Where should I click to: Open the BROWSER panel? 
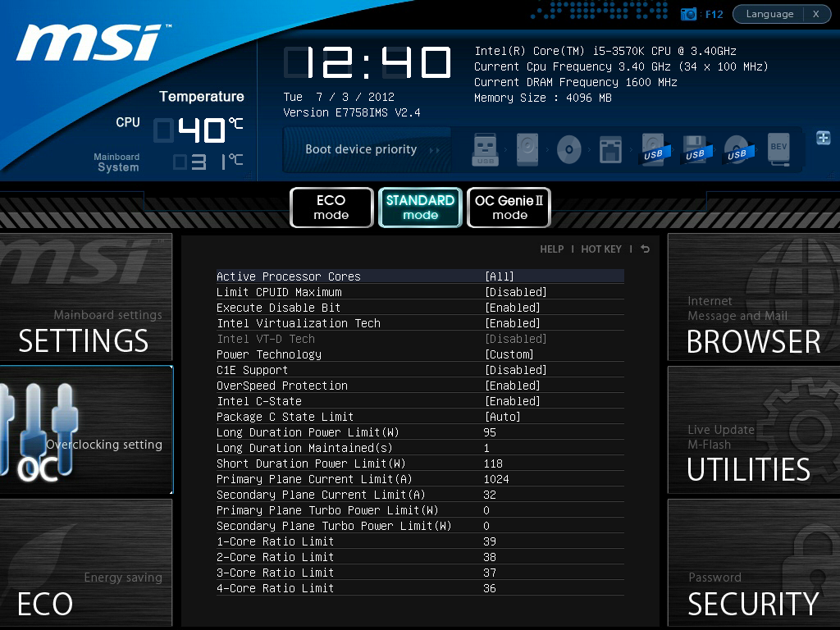pos(754,297)
